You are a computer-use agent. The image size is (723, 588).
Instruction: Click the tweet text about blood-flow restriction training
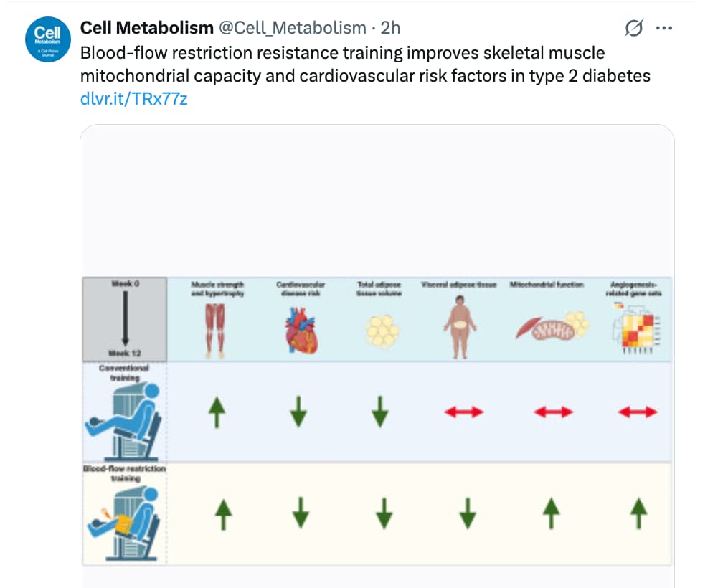pos(344,64)
